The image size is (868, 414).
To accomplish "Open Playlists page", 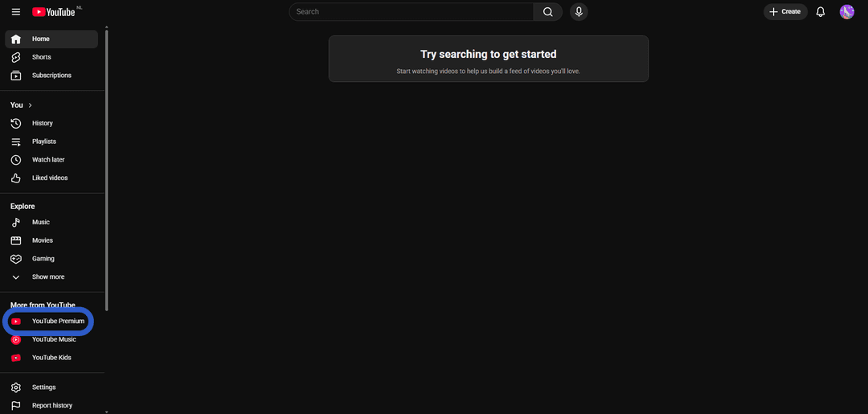I will [x=51, y=141].
